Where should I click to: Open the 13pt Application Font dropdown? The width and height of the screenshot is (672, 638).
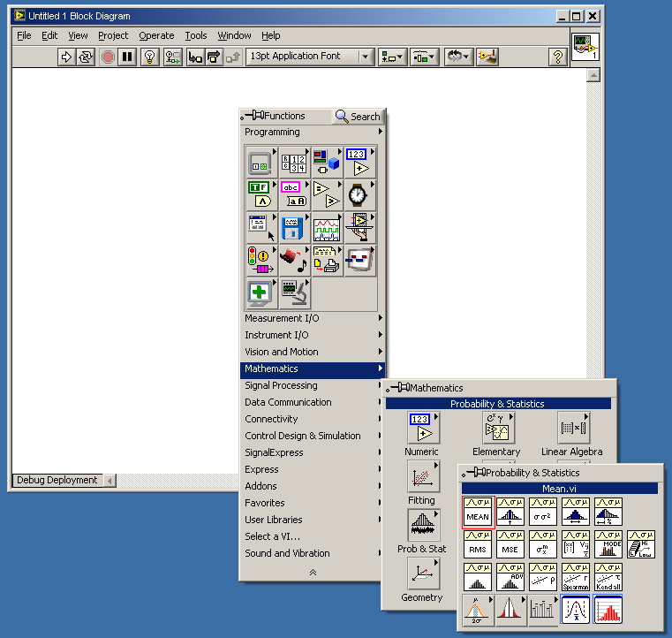[310, 57]
